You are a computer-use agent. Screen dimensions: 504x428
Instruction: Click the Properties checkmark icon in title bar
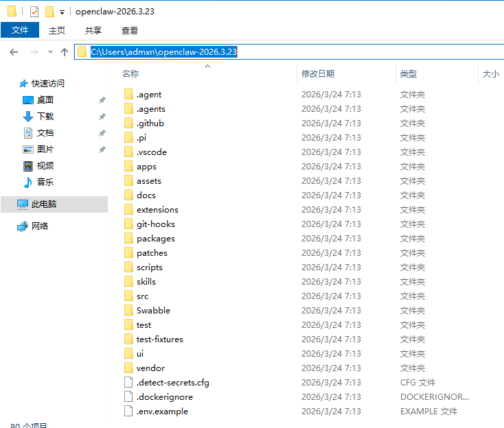pos(34,12)
